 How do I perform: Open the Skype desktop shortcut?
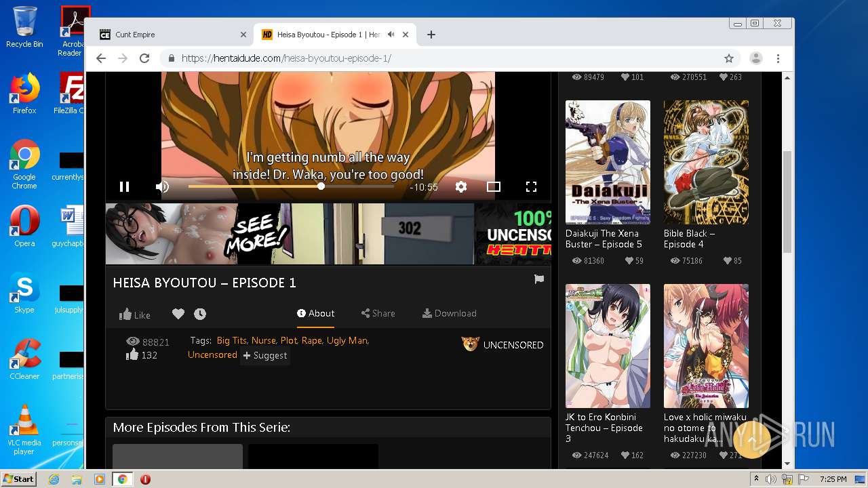pos(24,293)
